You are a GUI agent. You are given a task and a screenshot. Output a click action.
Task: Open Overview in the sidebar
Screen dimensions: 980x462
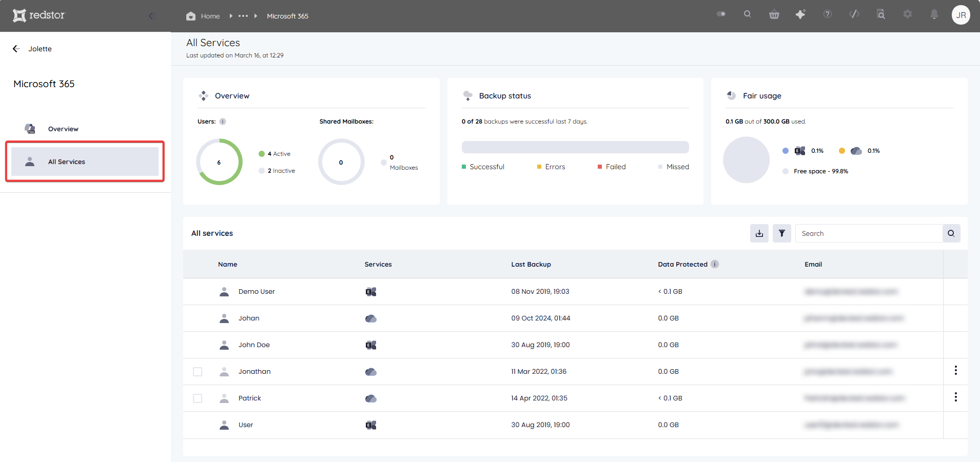[85, 129]
